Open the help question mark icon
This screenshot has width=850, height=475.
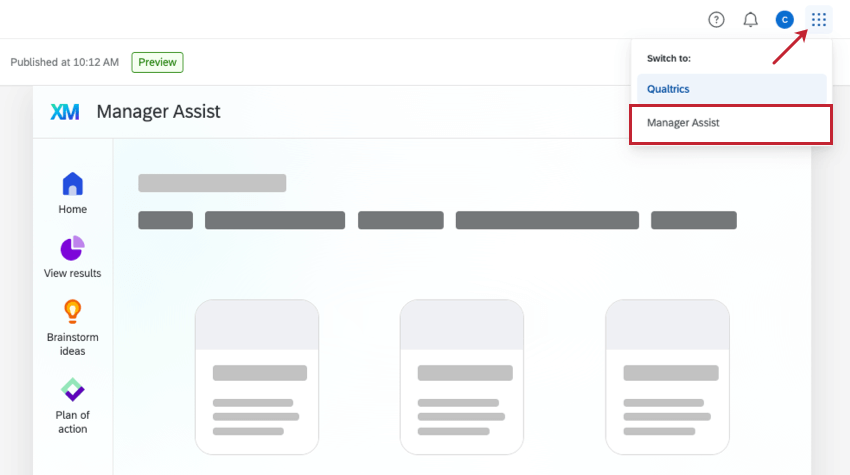pos(716,20)
